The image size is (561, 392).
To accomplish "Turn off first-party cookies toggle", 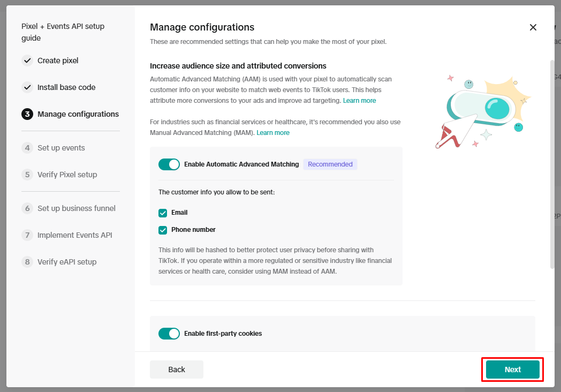I will coord(169,334).
